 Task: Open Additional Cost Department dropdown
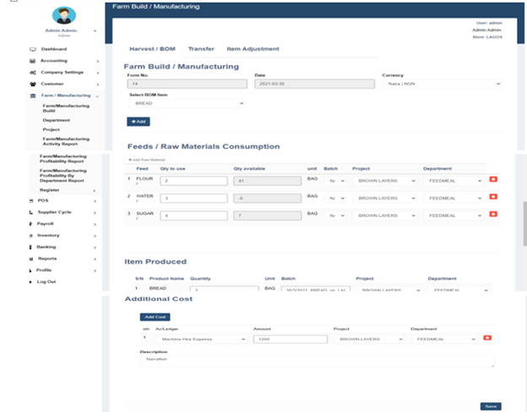[444, 339]
